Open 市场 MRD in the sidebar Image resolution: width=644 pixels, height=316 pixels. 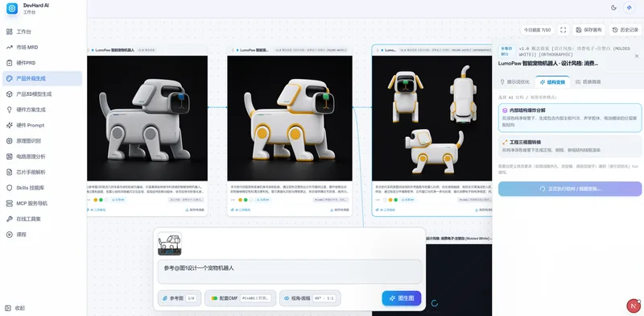(x=43, y=48)
